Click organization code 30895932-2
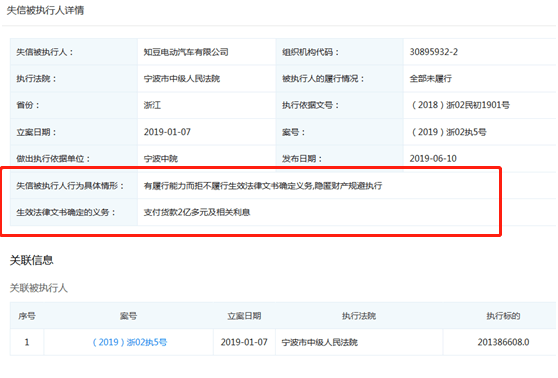558x378 pixels. pos(433,52)
